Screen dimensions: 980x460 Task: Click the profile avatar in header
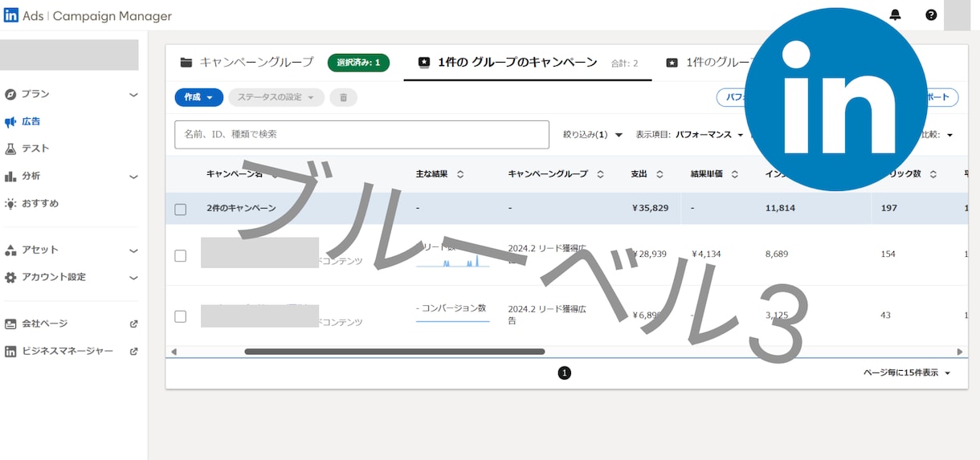(957, 15)
